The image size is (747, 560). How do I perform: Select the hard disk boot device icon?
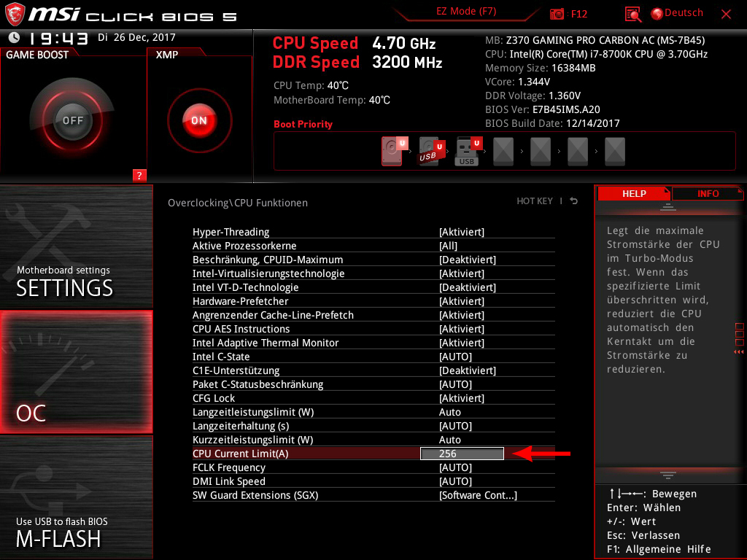(x=395, y=151)
